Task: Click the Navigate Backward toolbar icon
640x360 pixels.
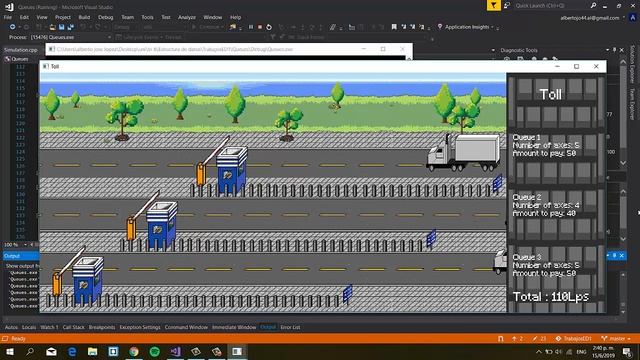Action: pos(13,27)
